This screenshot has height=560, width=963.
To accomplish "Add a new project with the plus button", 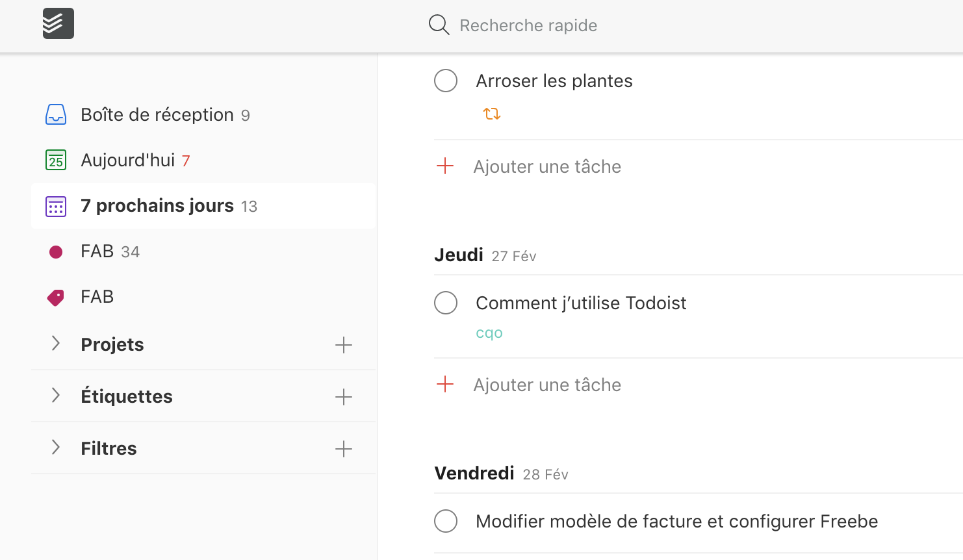I will pos(344,345).
